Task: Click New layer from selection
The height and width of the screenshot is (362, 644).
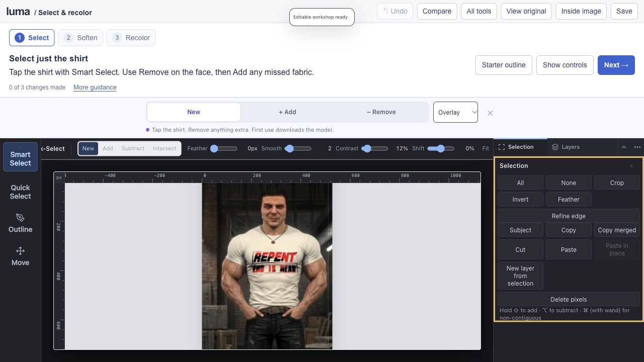Action: 520,276
